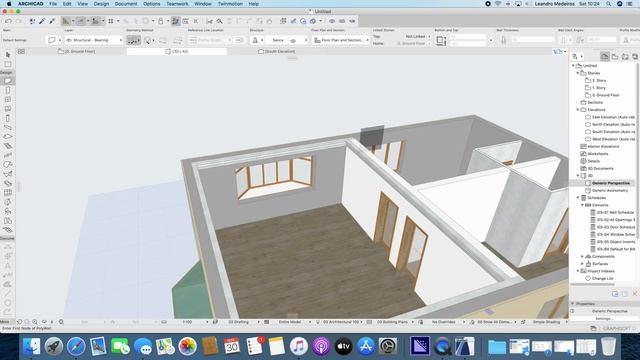Click the Wall Thickness input field
This screenshot has height=360, width=640.
click(x=533, y=40)
